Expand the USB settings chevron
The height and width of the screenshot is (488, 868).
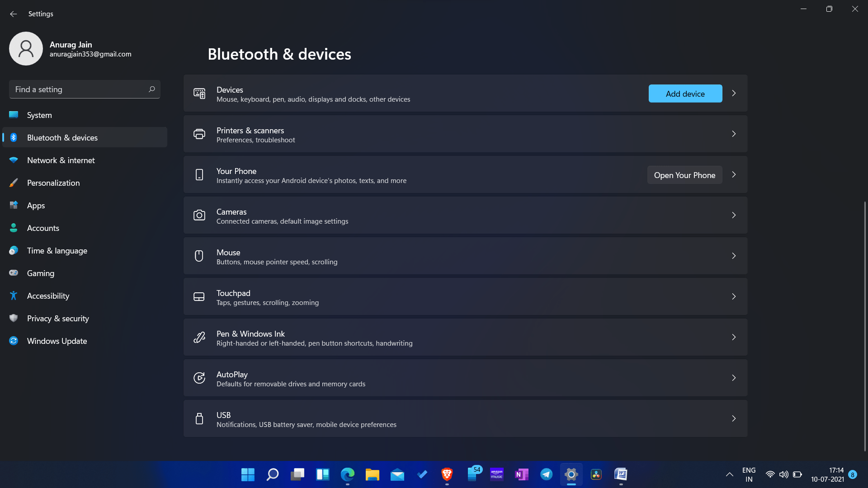point(733,418)
